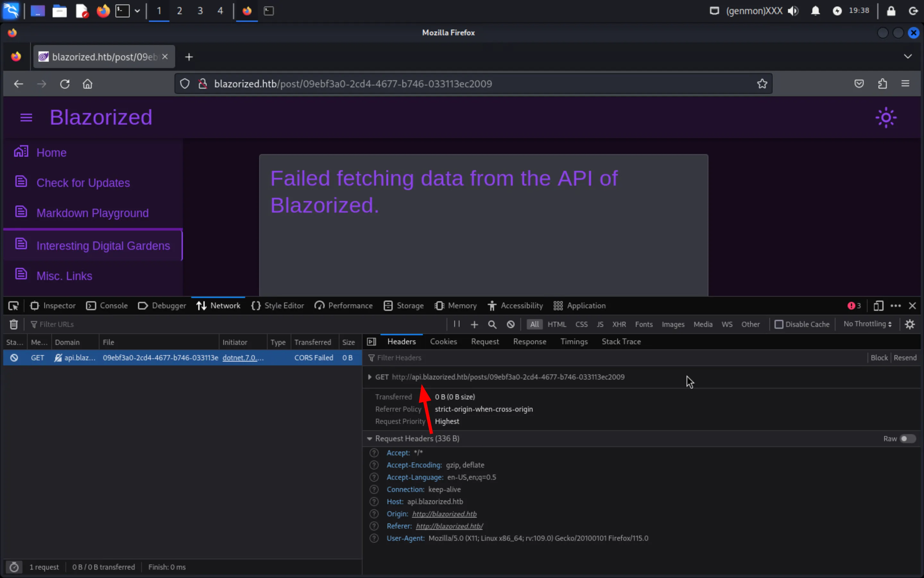Switch to the Debugger tab
The width and height of the screenshot is (924, 578).
point(162,306)
